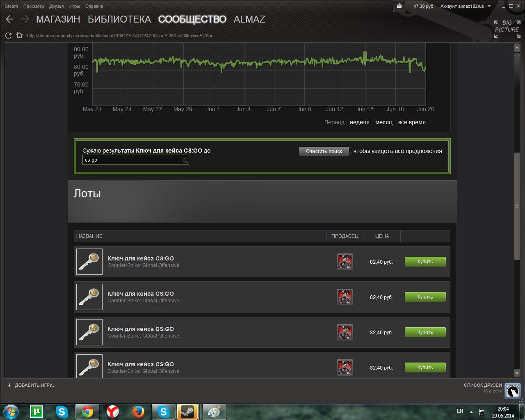This screenshot has height=420, width=525.
Task: Open СПИСОК ДРУЗЕЙ link
Action: [x=483, y=385]
